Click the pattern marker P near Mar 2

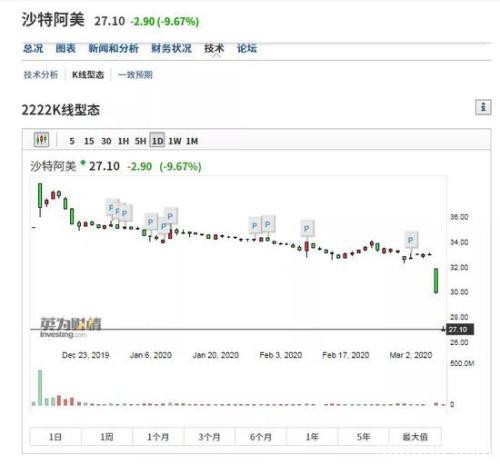point(411,240)
